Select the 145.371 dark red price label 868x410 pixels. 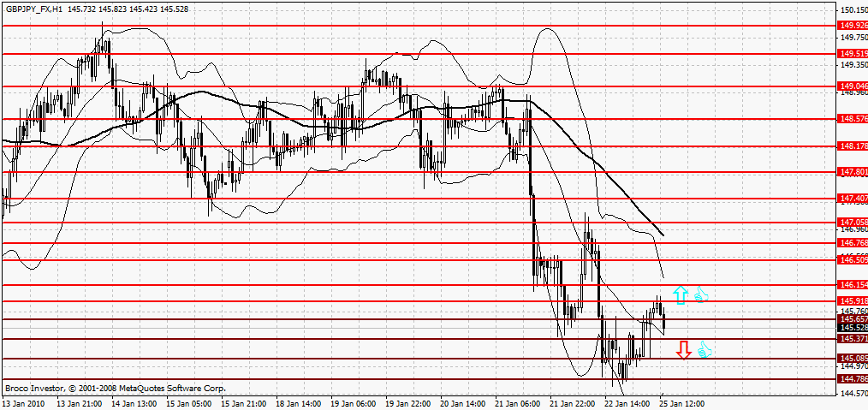853,339
